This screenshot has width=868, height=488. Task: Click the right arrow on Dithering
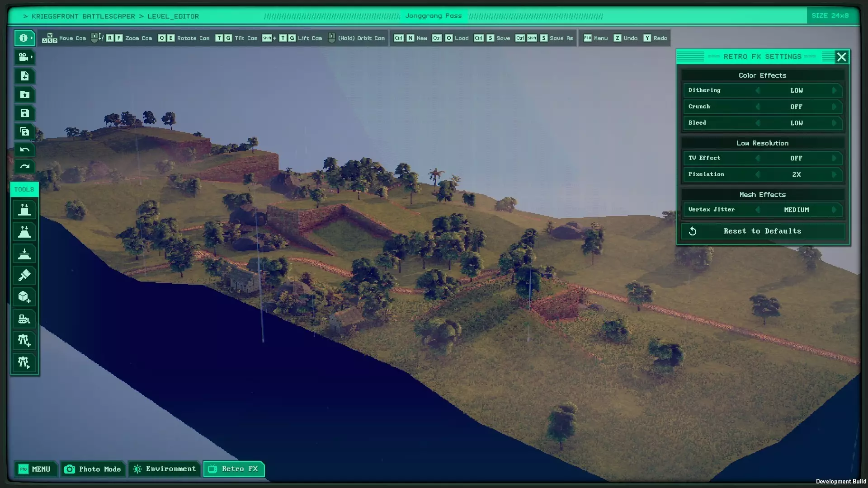[835, 90]
